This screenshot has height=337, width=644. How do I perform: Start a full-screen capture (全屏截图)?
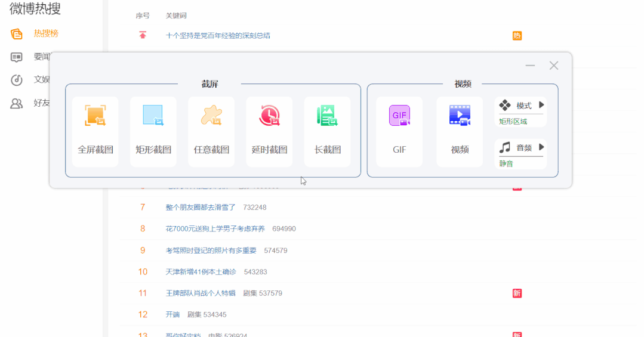tap(95, 132)
